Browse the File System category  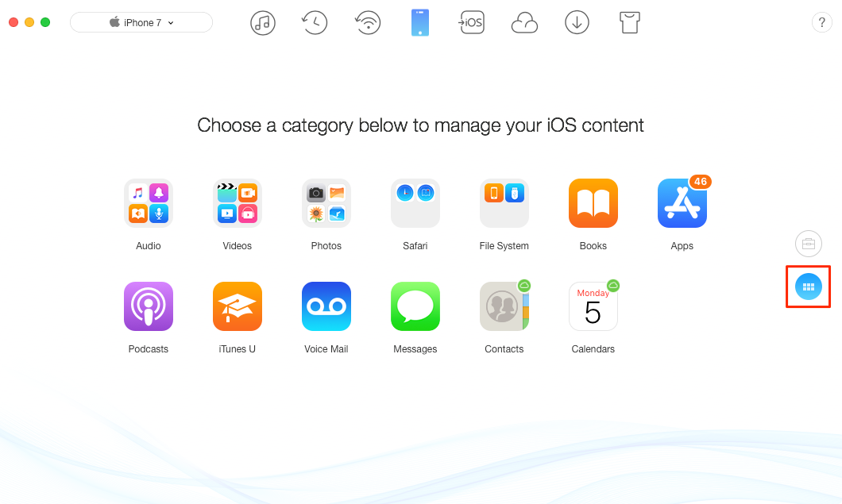[504, 203]
